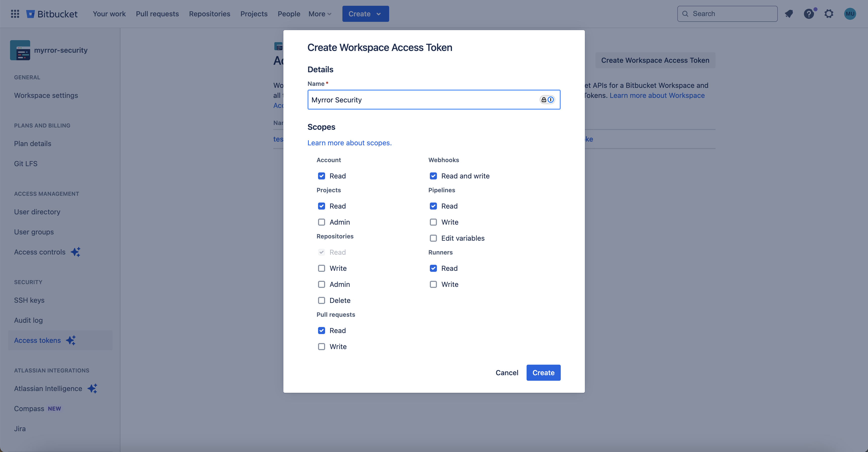The height and width of the screenshot is (452, 868).
Task: Open SSH keys in the sidebar
Action: click(x=29, y=300)
